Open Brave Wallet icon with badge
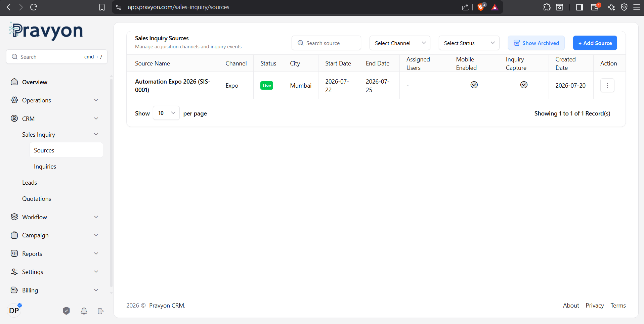644x324 pixels. click(x=595, y=7)
